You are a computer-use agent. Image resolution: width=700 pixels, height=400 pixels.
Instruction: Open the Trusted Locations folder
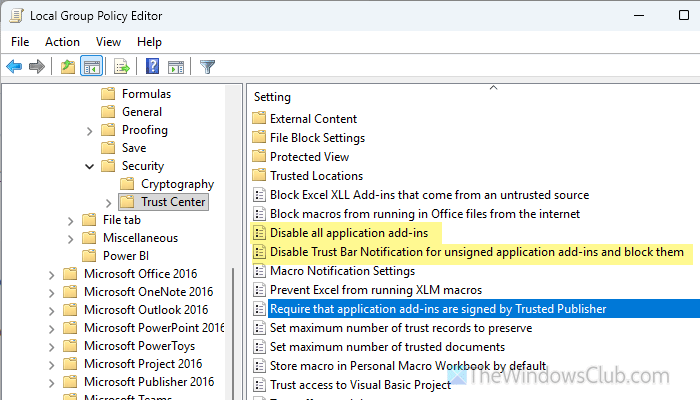tap(316, 176)
